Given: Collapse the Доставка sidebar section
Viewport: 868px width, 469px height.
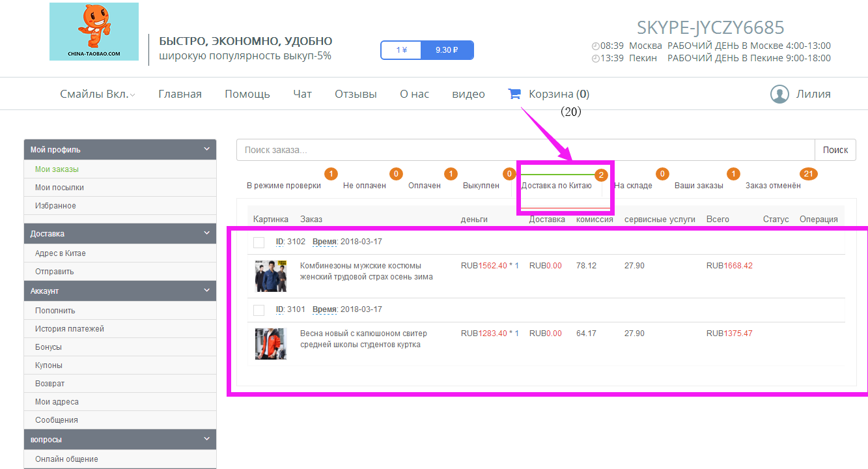Looking at the screenshot, I should coord(206,233).
